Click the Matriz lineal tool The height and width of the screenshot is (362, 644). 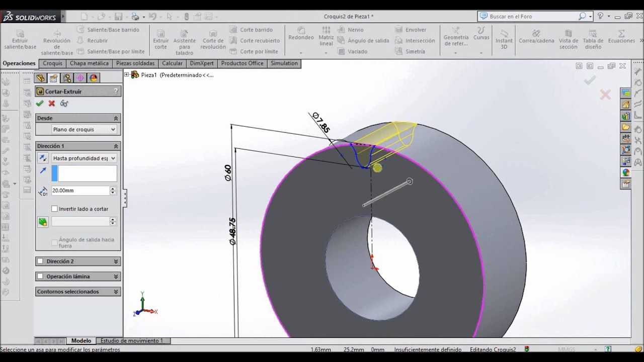(x=326, y=37)
